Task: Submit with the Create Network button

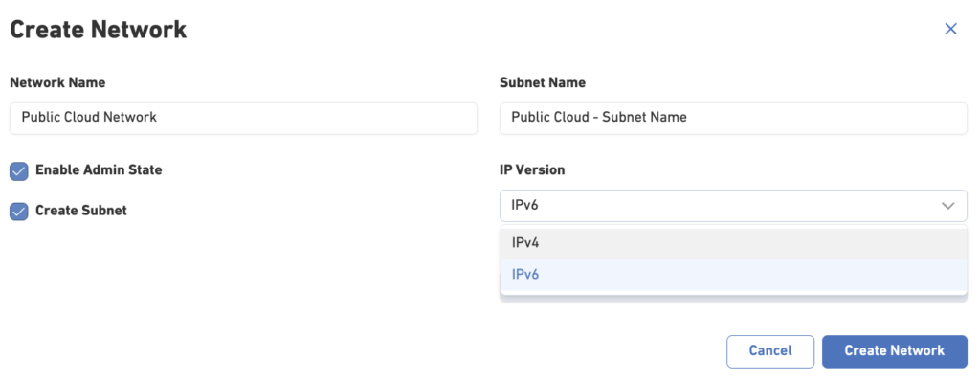Action: [895, 351]
